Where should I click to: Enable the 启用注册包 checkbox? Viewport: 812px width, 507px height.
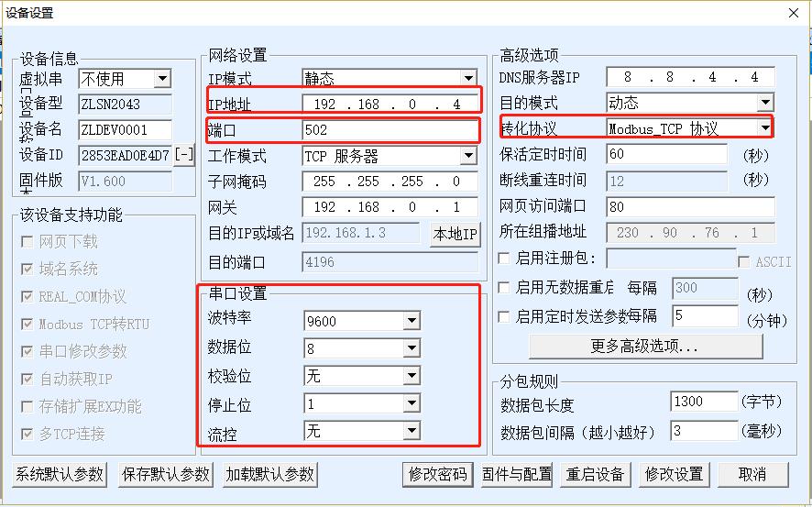coord(503,259)
